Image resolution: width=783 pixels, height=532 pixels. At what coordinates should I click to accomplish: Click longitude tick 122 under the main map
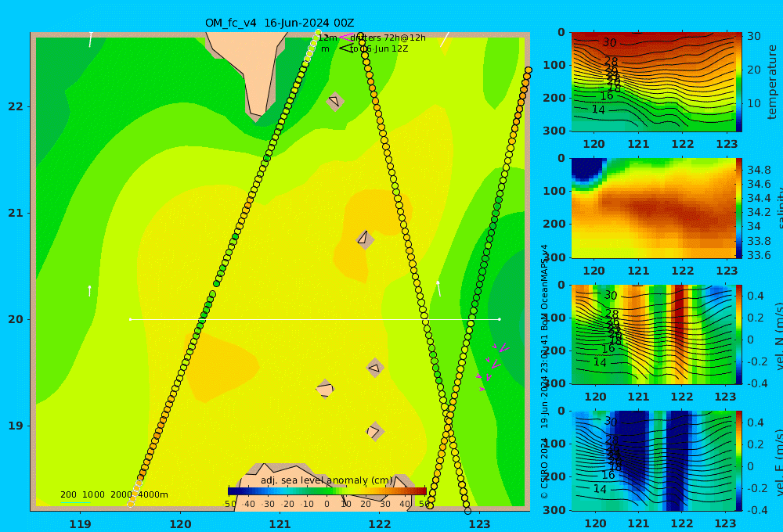pos(380,524)
